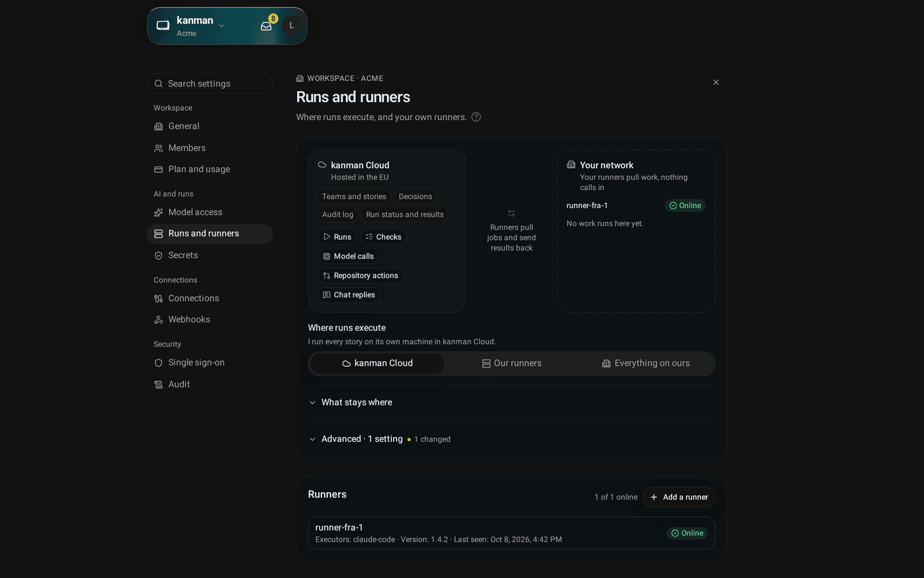The image size is (924, 578).
Task: Click the Audit log sidebar icon
Action: [x=158, y=385]
